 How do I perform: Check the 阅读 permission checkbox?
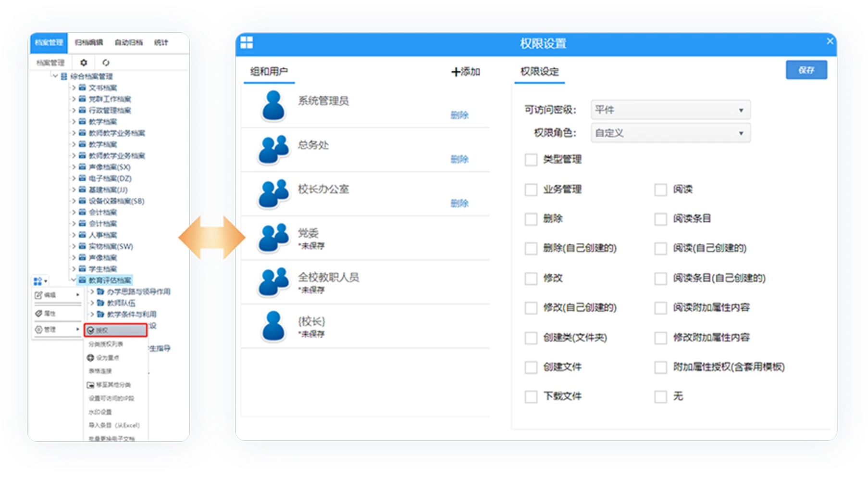click(660, 190)
